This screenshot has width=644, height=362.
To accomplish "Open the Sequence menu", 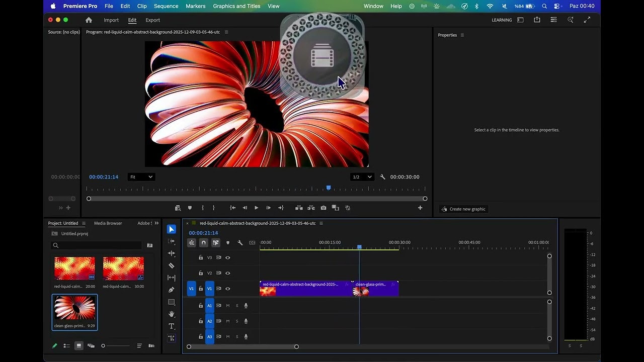I will click(x=166, y=6).
